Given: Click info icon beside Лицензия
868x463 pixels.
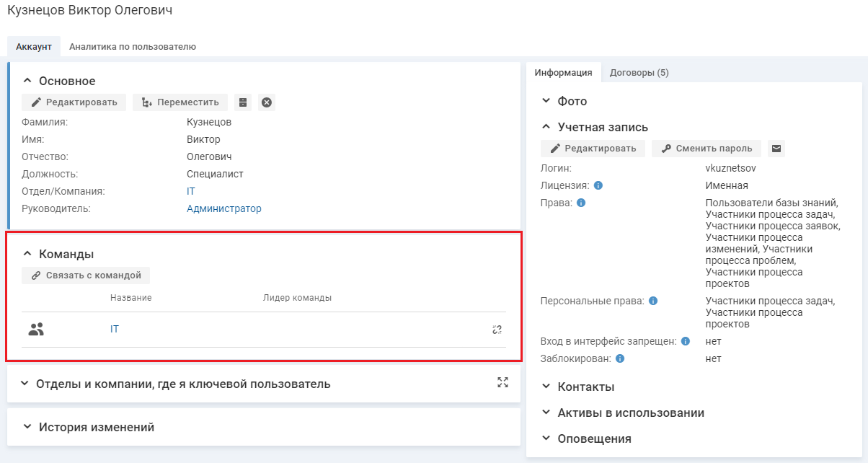Looking at the screenshot, I should tap(598, 185).
